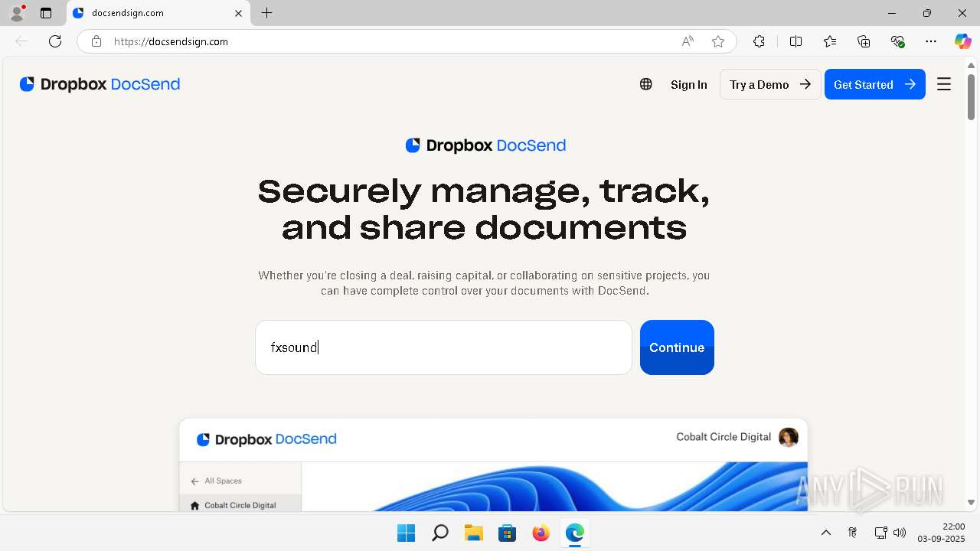Click the Get Started button
The image size is (980, 551).
click(x=875, y=84)
